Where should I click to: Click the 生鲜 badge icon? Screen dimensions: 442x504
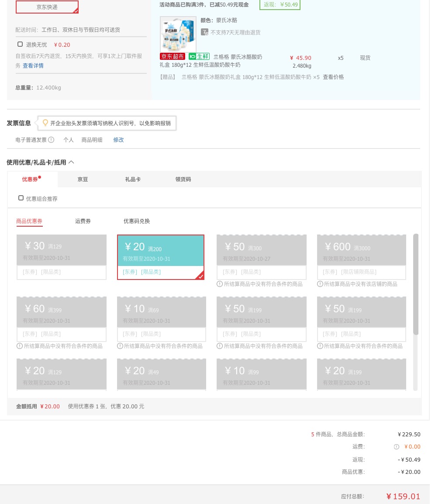[199, 57]
